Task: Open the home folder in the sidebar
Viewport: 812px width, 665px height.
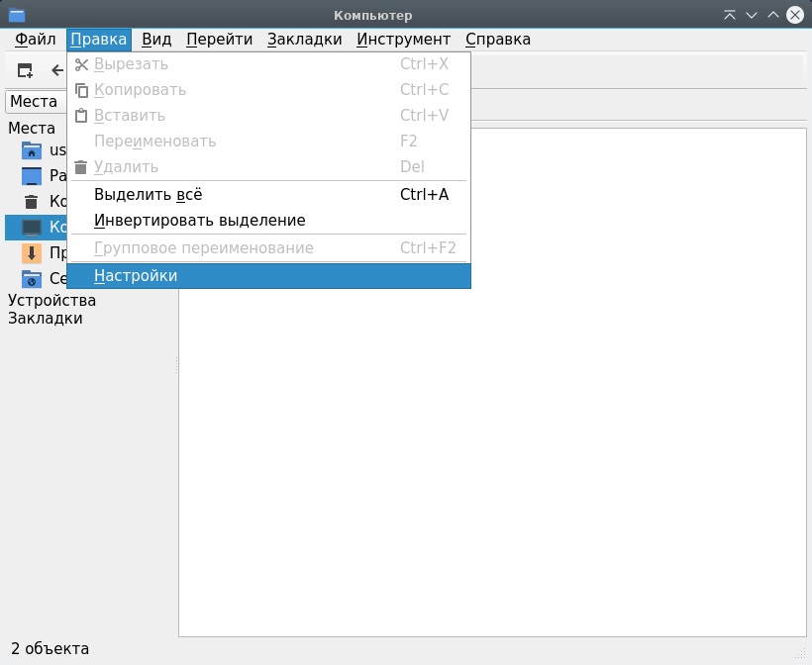Action: [x=32, y=150]
